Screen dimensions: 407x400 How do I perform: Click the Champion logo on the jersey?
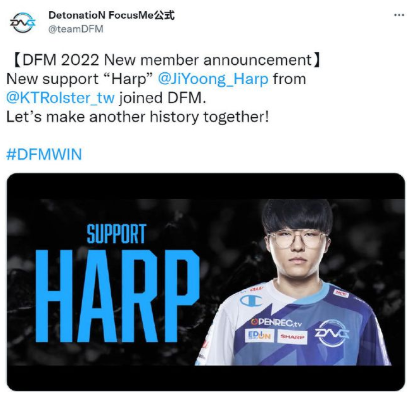click(251, 301)
